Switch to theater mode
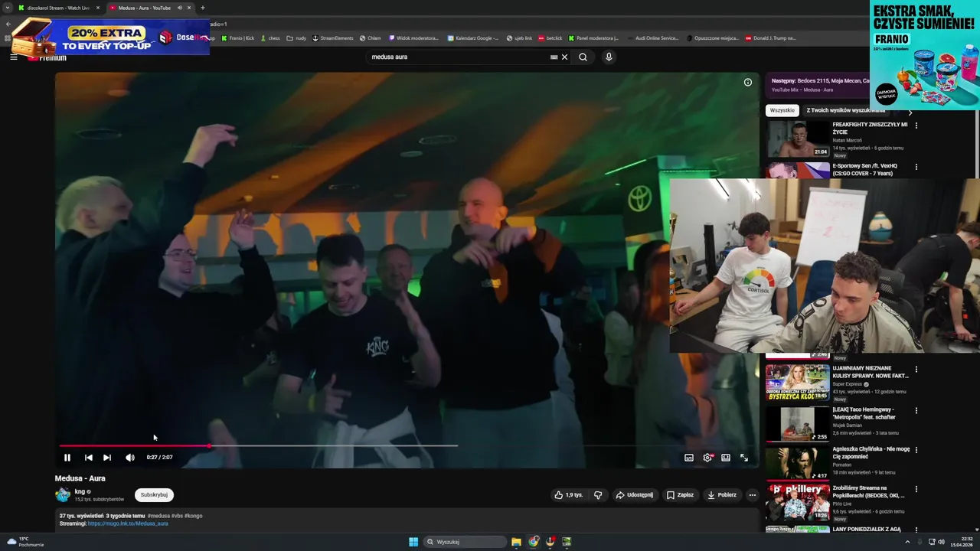 click(726, 458)
